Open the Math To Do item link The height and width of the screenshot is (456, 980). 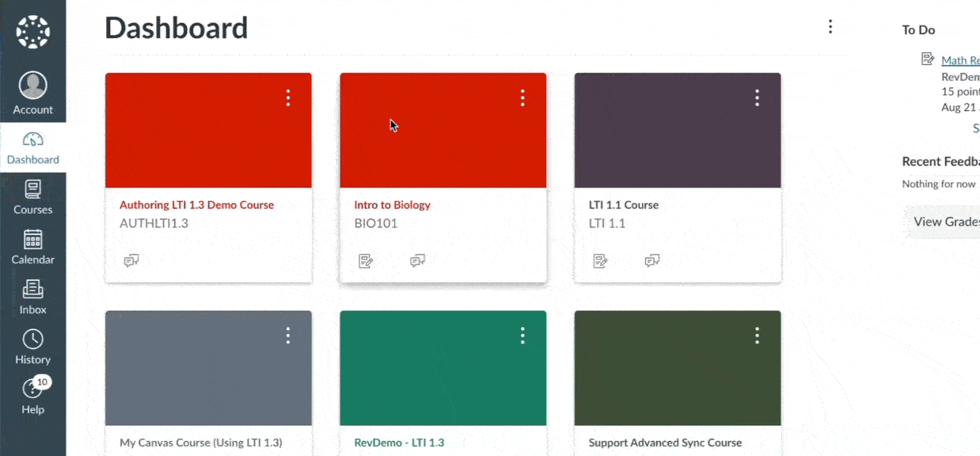[x=959, y=60]
